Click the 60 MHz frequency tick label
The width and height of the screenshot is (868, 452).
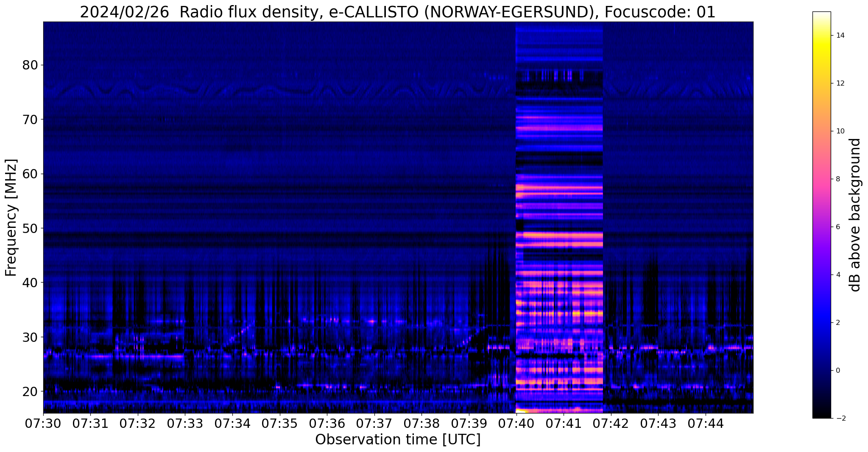click(30, 174)
